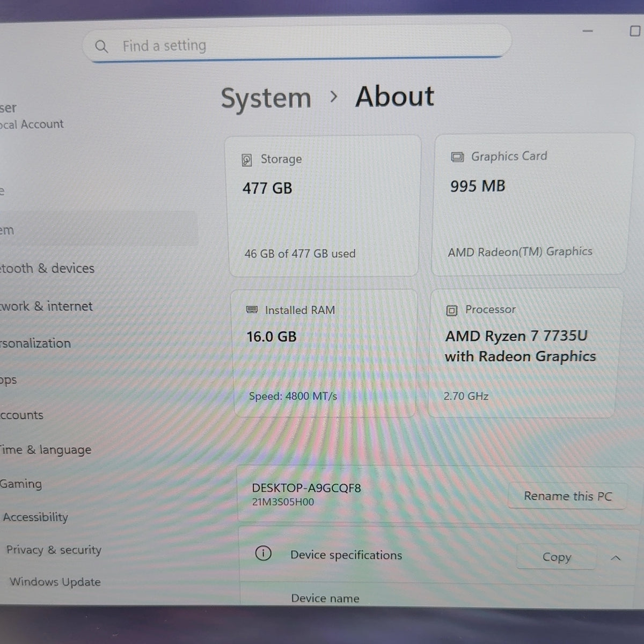Screen dimensions: 644x644
Task: Copy the device specifications
Action: [557, 557]
